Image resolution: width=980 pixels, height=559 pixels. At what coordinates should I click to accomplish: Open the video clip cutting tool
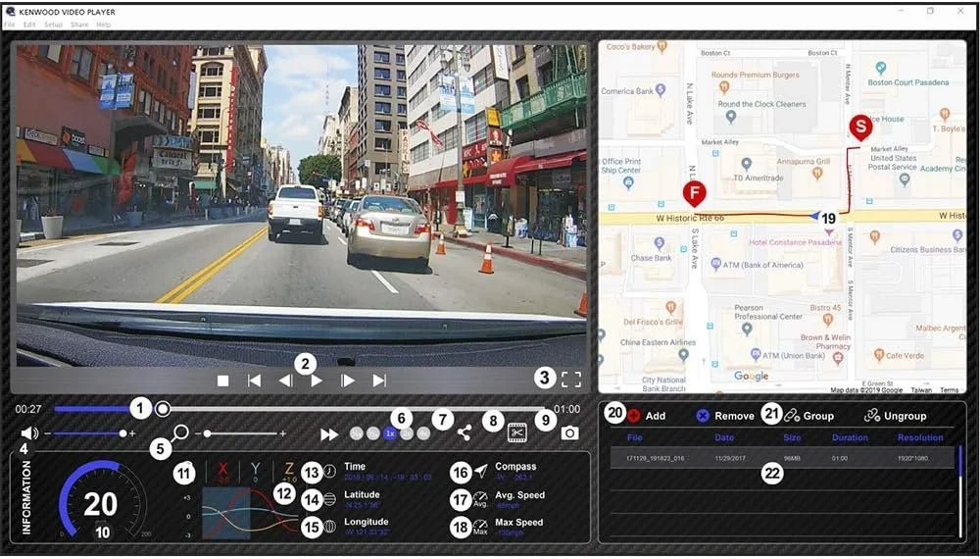coord(517,432)
